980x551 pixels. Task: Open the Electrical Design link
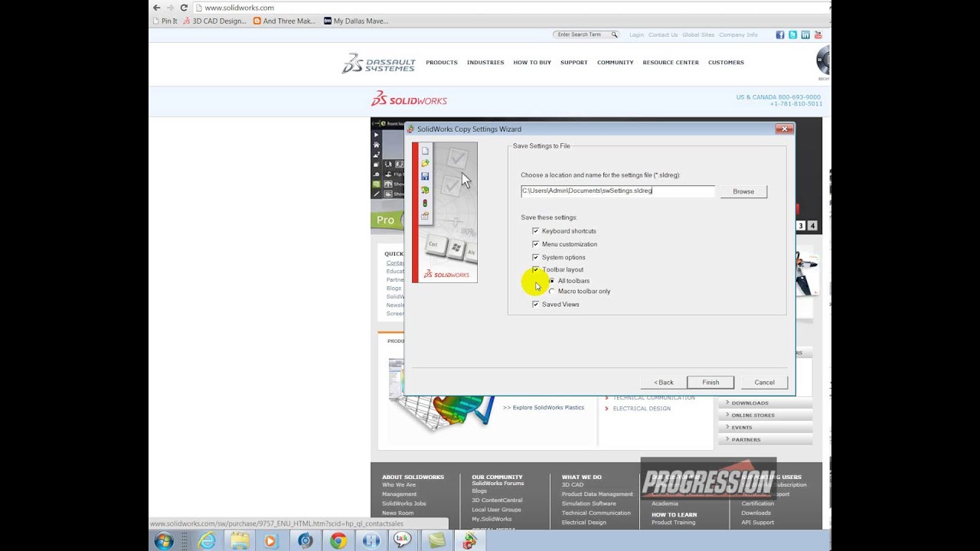642,409
